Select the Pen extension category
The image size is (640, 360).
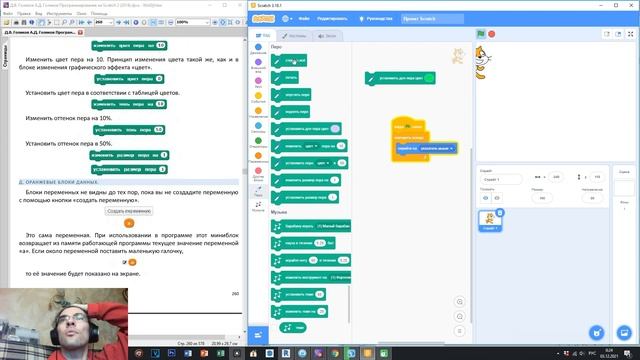point(258,191)
